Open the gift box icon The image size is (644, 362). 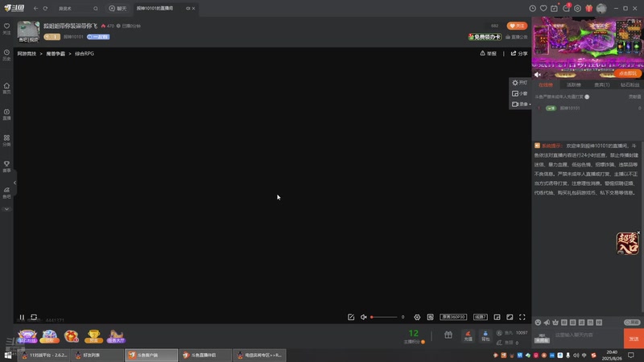coord(448,335)
